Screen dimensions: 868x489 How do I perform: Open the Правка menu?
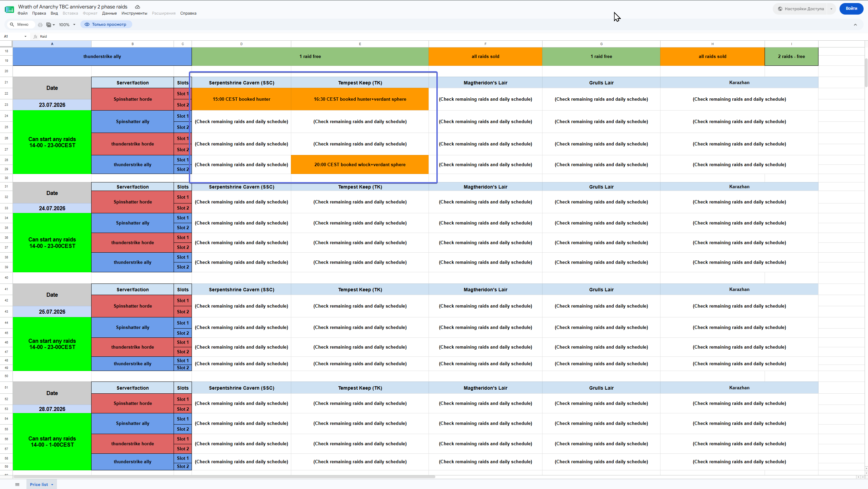[39, 13]
